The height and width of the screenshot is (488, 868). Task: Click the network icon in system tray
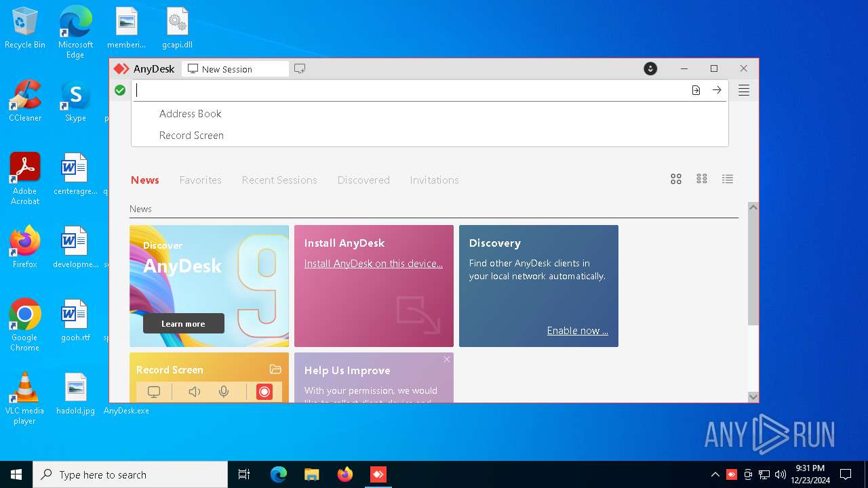click(x=764, y=474)
